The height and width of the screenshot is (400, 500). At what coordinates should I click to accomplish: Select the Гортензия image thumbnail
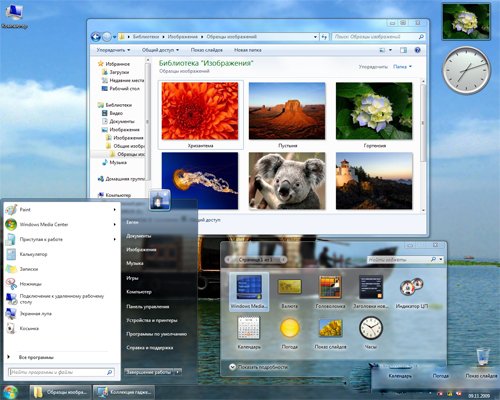tap(374, 111)
